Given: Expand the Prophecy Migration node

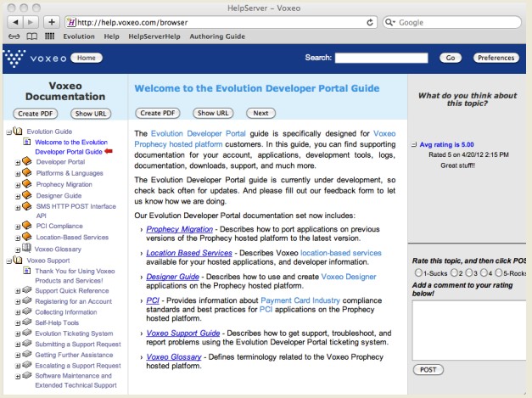Looking at the screenshot, I should click(18, 185).
